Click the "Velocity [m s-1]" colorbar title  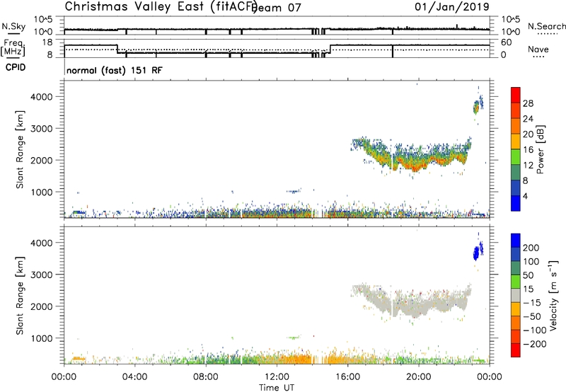point(553,296)
